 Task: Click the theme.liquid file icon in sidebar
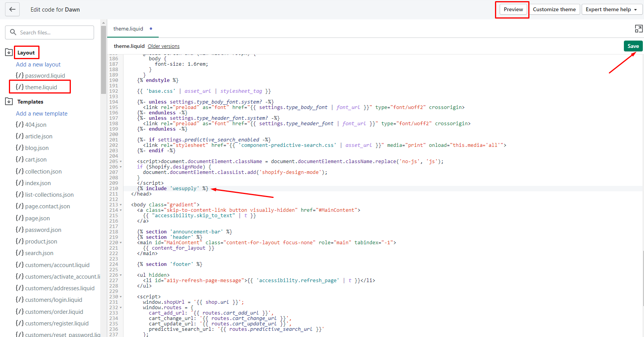coord(20,87)
